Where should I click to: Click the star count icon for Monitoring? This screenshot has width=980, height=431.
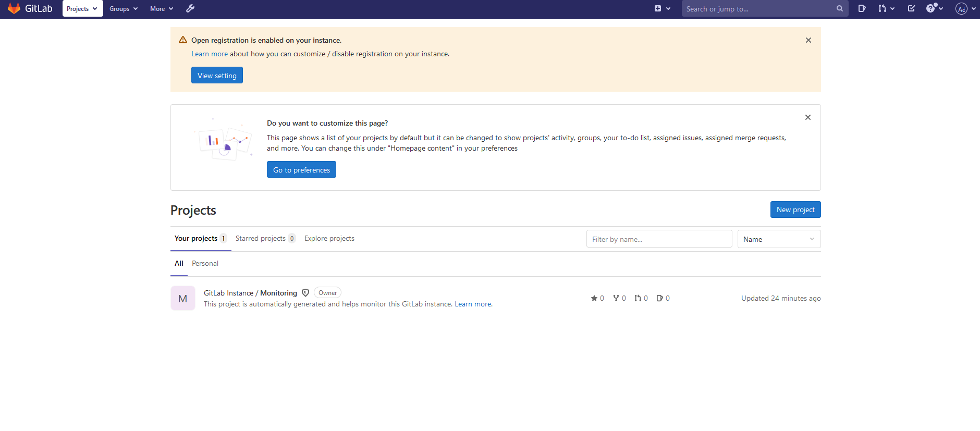(x=594, y=298)
